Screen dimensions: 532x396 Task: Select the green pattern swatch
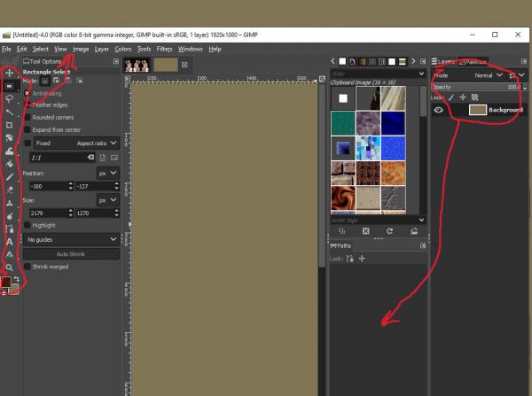[x=343, y=124]
